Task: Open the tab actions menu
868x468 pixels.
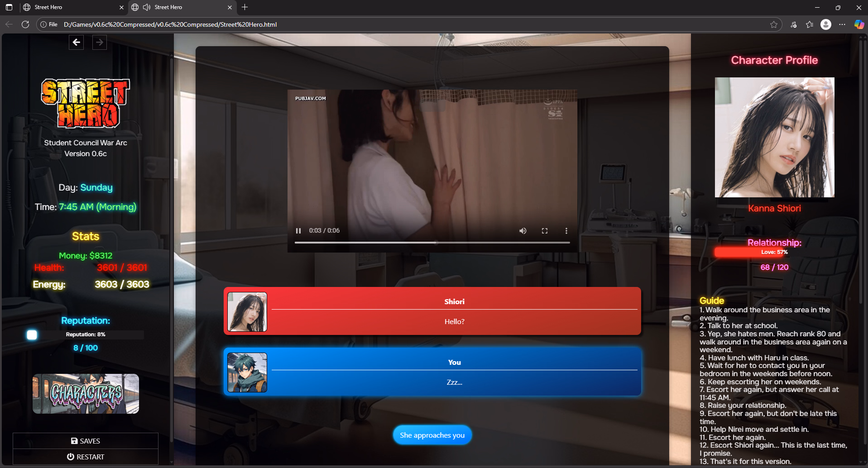Action: click(9, 7)
